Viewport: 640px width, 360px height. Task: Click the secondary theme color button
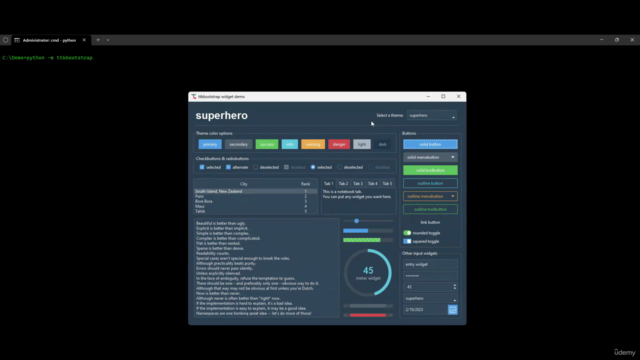click(x=238, y=144)
